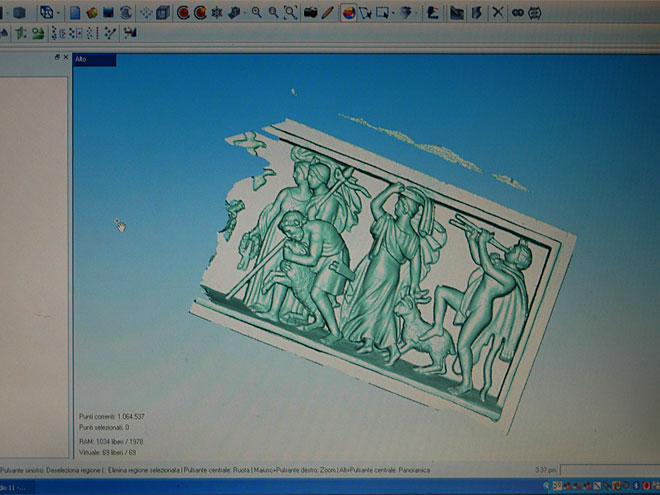Open dropdown arrow beside rectangle selection tool

[393, 13]
